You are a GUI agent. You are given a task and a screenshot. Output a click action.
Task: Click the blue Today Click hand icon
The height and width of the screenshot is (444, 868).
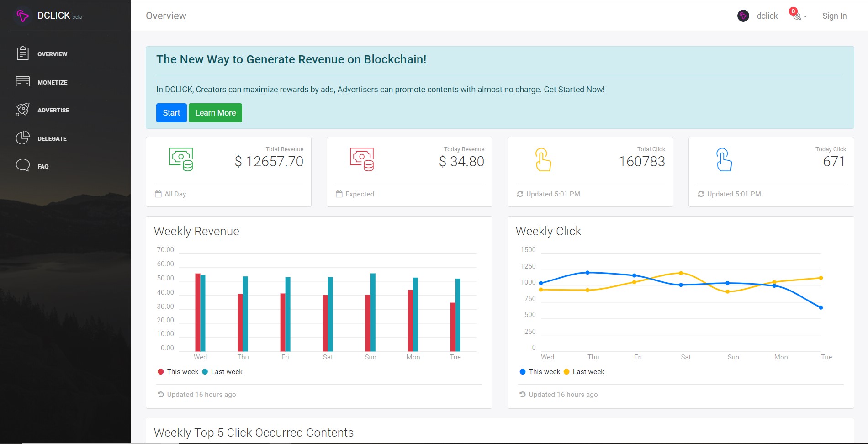[724, 159]
